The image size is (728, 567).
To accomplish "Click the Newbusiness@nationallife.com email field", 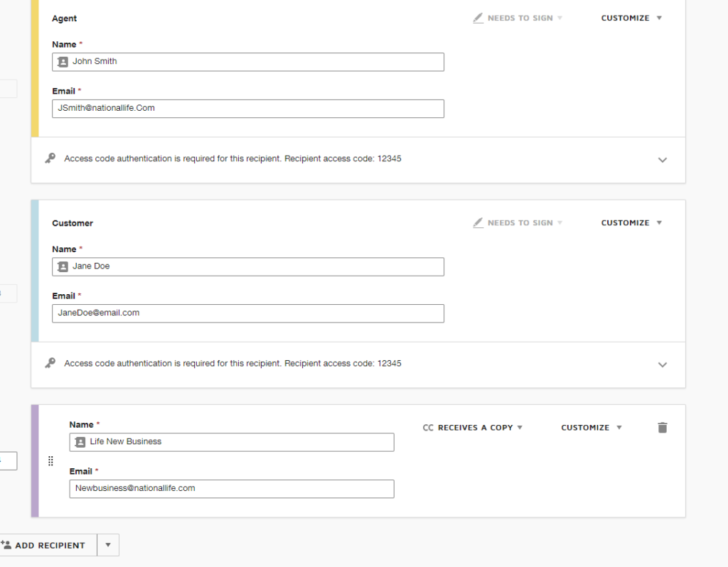I will click(x=231, y=489).
